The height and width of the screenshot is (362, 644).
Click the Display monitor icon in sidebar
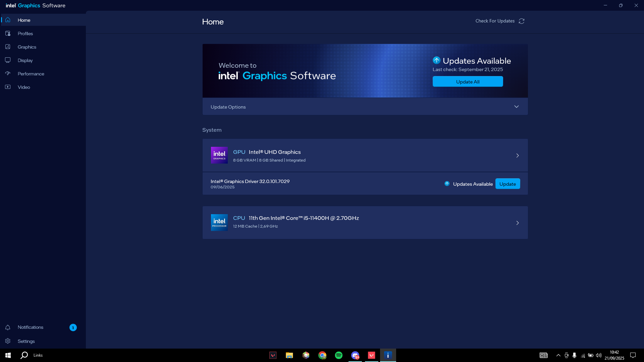(8, 60)
